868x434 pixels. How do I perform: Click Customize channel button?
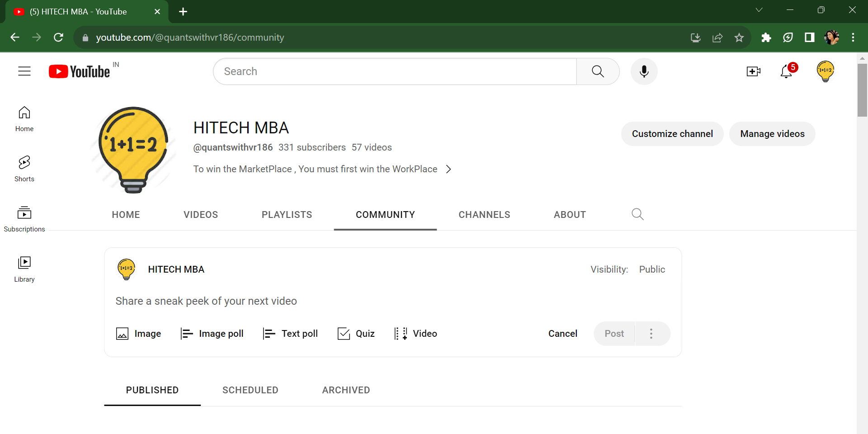[672, 134]
